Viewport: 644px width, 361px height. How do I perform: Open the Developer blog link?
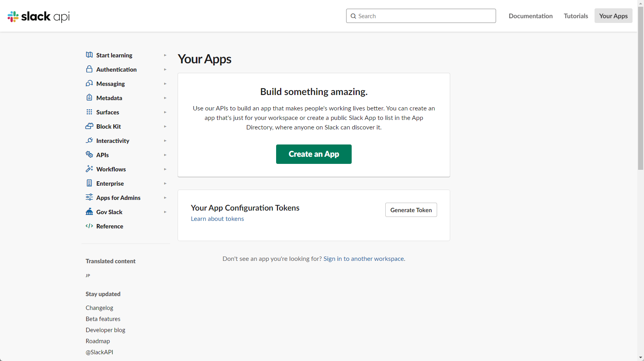[105, 330]
